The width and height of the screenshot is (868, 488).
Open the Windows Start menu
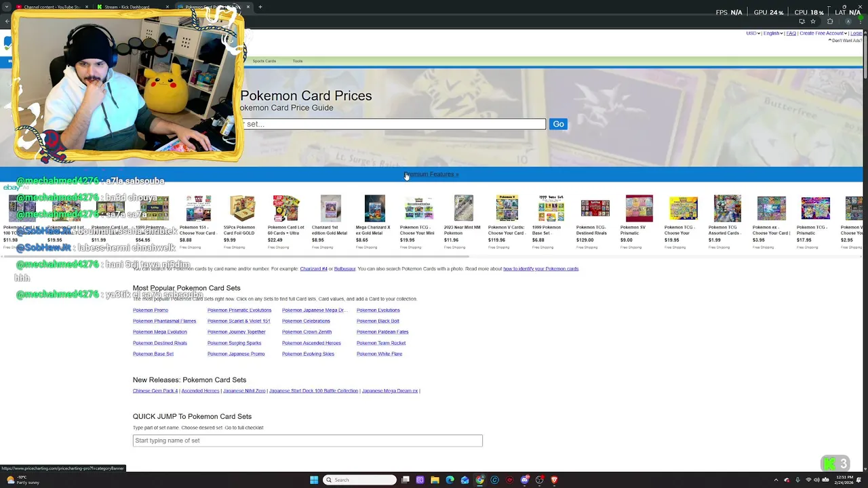(x=314, y=480)
